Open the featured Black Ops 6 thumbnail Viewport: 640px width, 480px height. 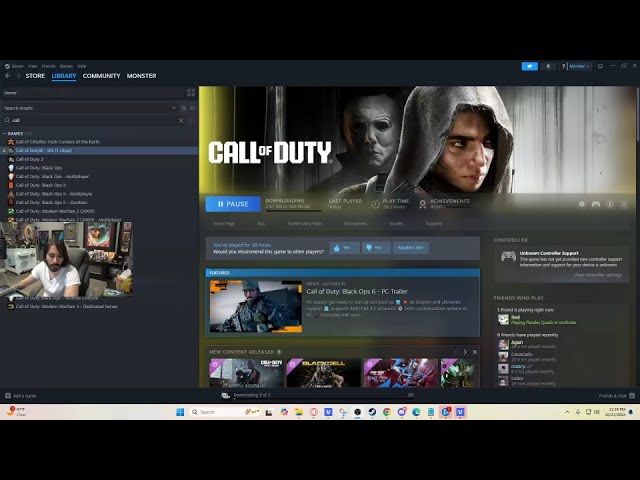(256, 306)
